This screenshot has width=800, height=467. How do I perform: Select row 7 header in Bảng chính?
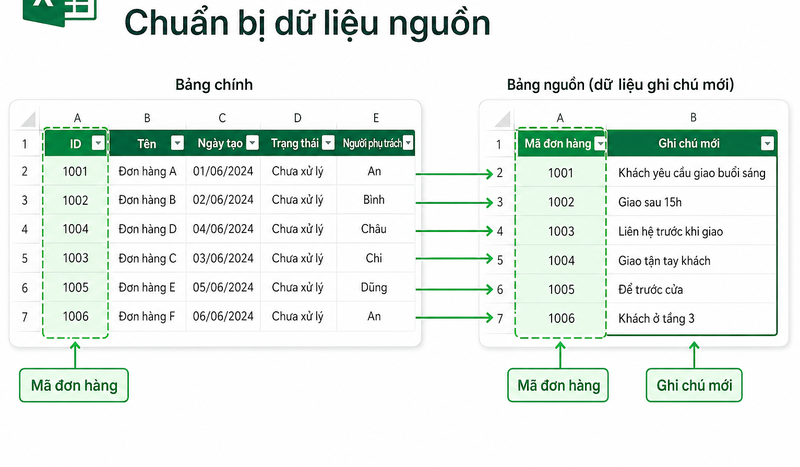(x=24, y=317)
